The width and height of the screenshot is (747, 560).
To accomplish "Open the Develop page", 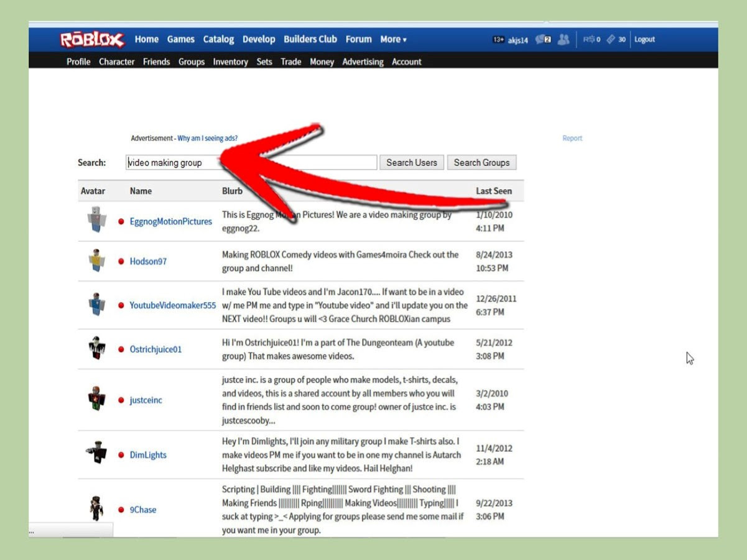I will click(259, 39).
